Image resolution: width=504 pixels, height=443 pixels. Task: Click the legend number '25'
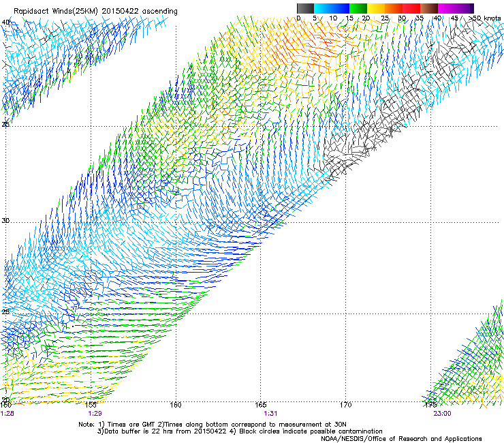385,18
